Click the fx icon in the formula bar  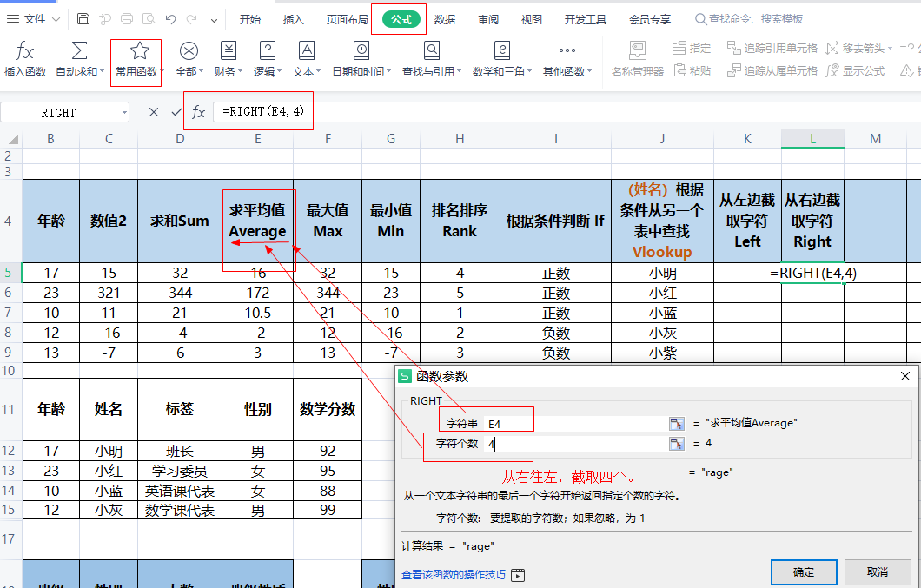click(x=198, y=112)
